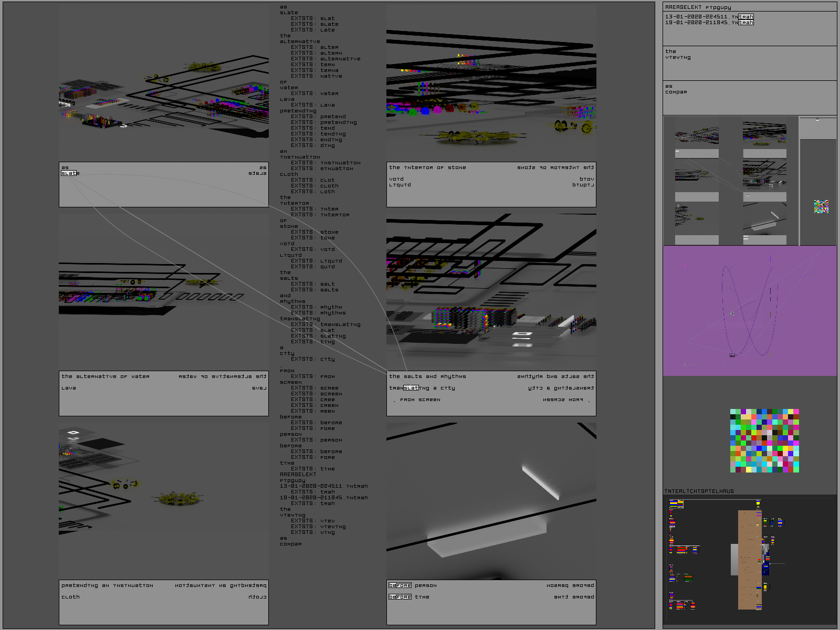Click the purple orbit diagram view
This screenshot has height=630, width=840.
click(x=750, y=311)
